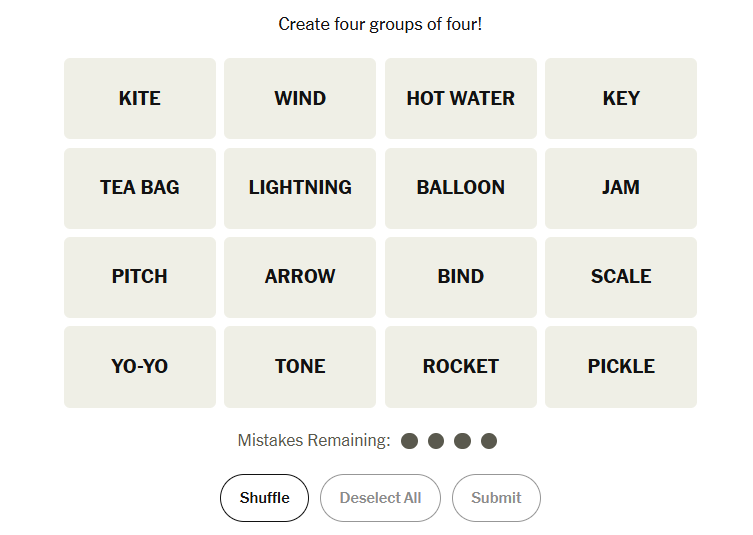The height and width of the screenshot is (535, 753).
Task: Shuffle the word tiles
Action: pyautogui.click(x=265, y=498)
